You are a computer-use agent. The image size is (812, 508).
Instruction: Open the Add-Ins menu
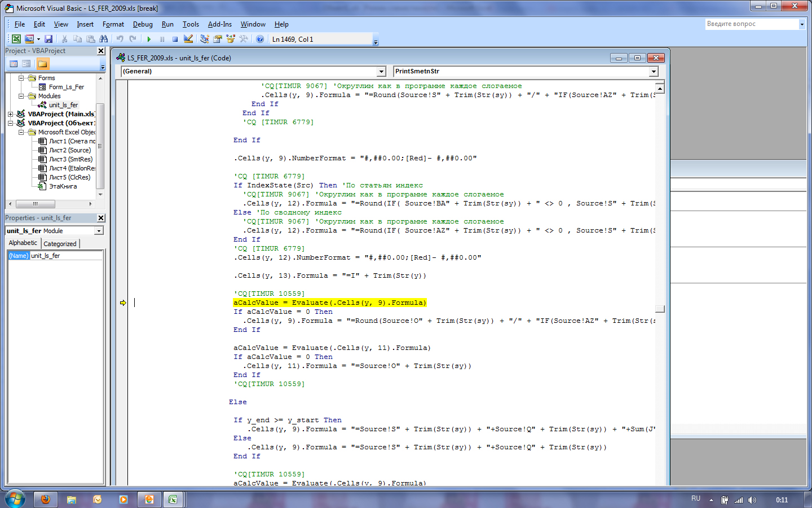point(220,24)
